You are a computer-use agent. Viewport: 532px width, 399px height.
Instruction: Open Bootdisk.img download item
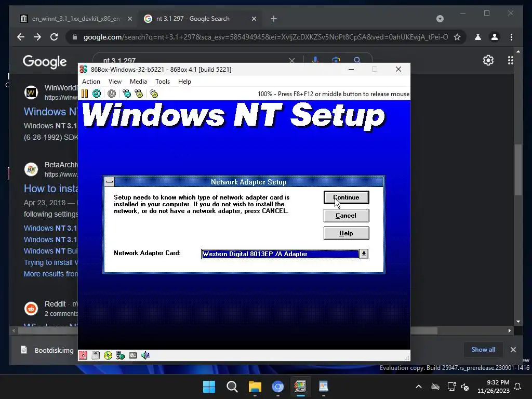click(x=47, y=350)
